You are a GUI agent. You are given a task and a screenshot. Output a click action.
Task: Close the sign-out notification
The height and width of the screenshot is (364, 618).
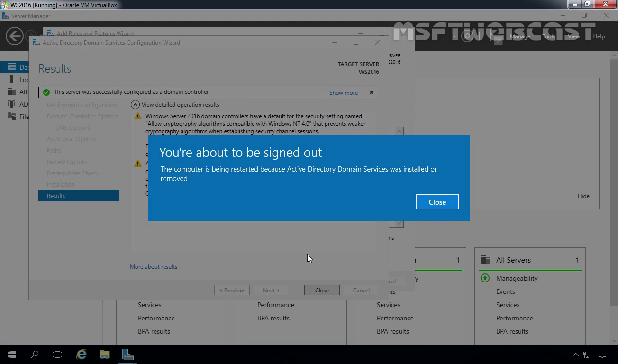437,202
